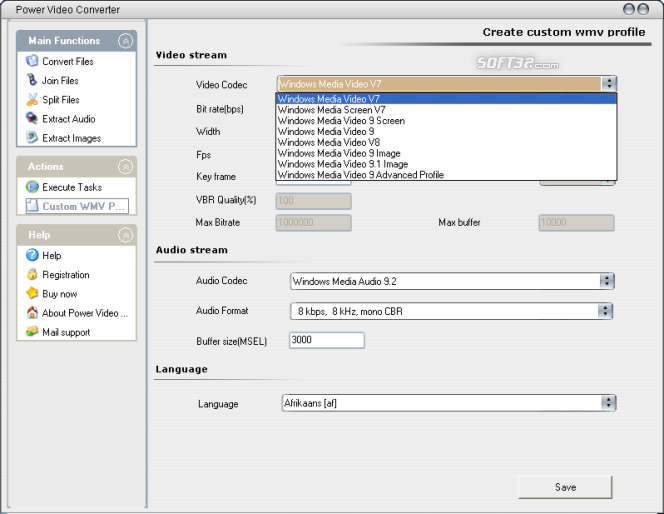Click the Extract Audio icon

click(x=32, y=119)
